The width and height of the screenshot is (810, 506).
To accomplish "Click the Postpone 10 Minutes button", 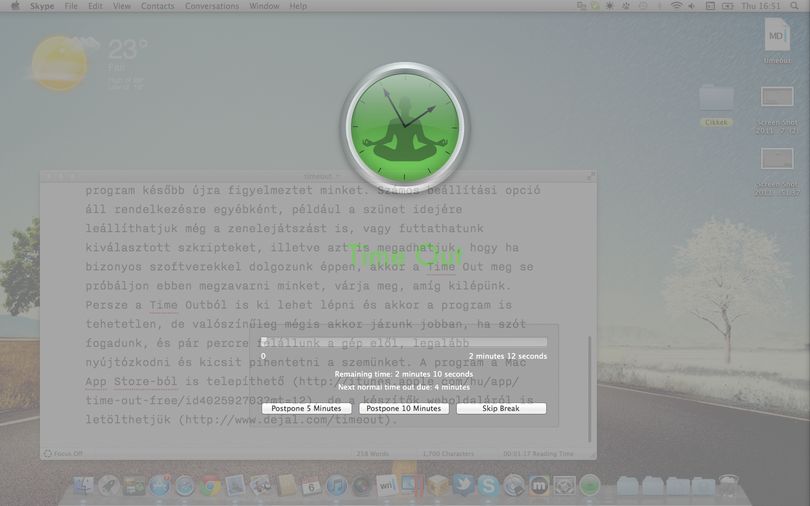I will coord(403,408).
